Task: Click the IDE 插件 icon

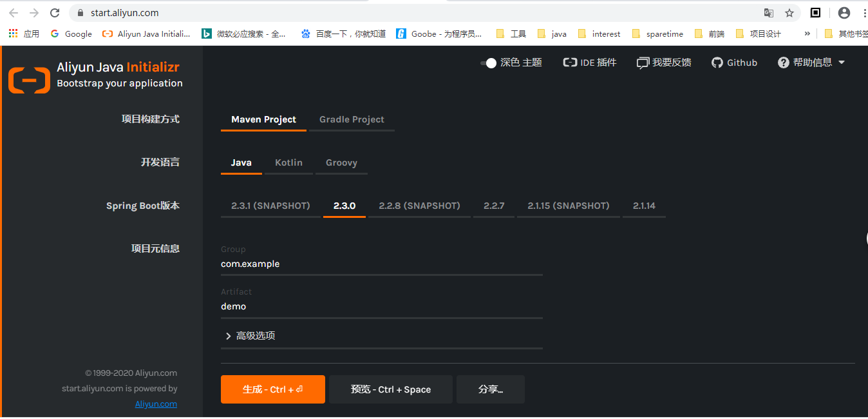Action: 569,63
